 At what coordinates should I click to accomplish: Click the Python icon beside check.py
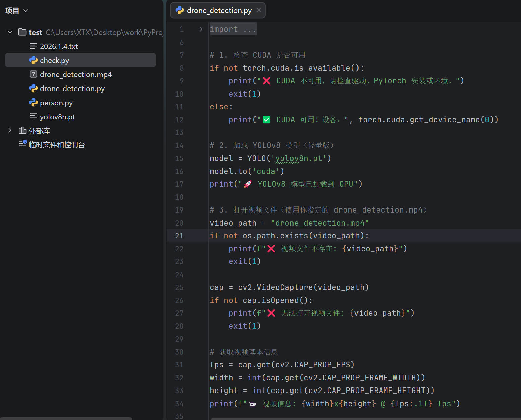pyautogui.click(x=34, y=60)
